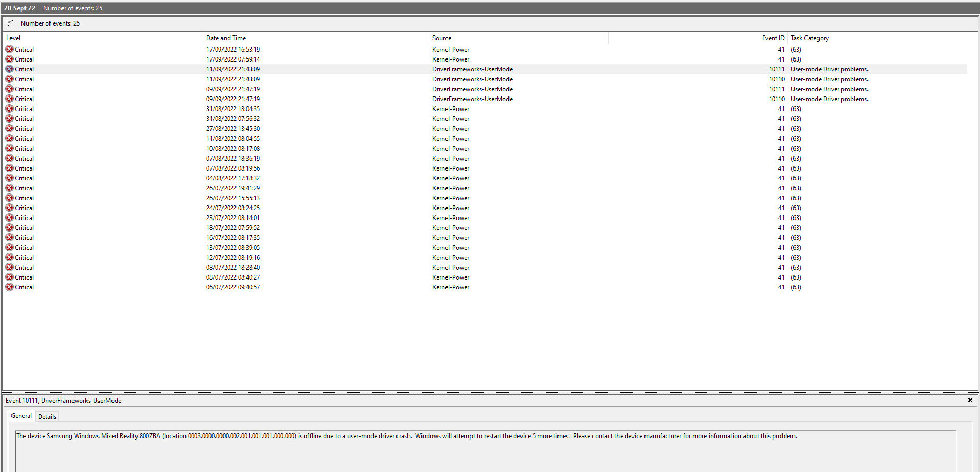980x472 pixels.
Task: Click critical icon for 27/08/2022 13:45:30 event
Action: click(9, 128)
